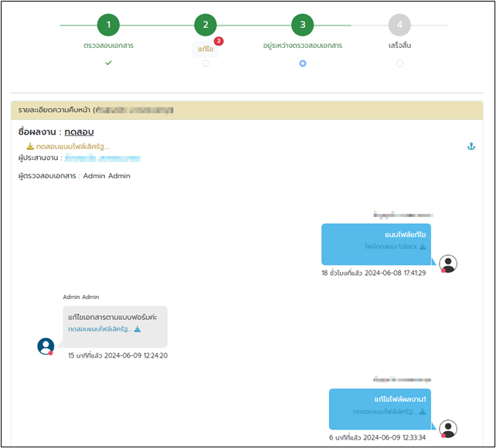Viewport: 496px width, 448px height.
Task: Click Admin Admin blue avatar
Action: point(46,346)
